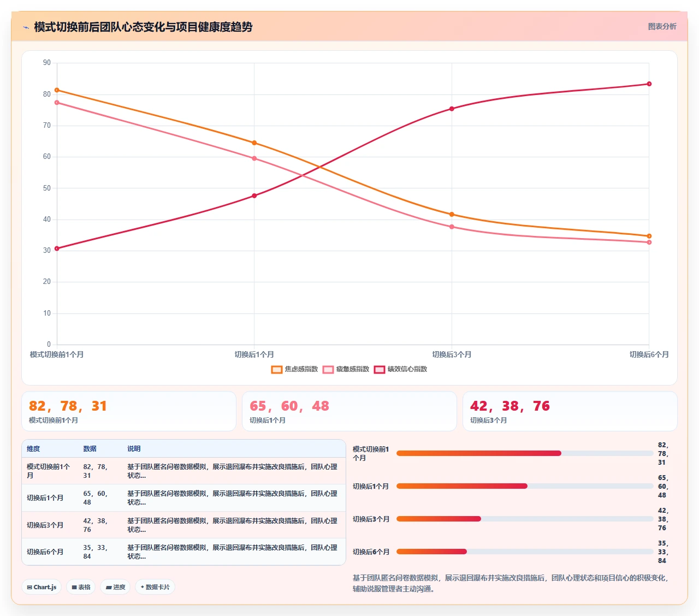Click the 数据卡片 tag chip
699x616 pixels.
pyautogui.click(x=155, y=587)
